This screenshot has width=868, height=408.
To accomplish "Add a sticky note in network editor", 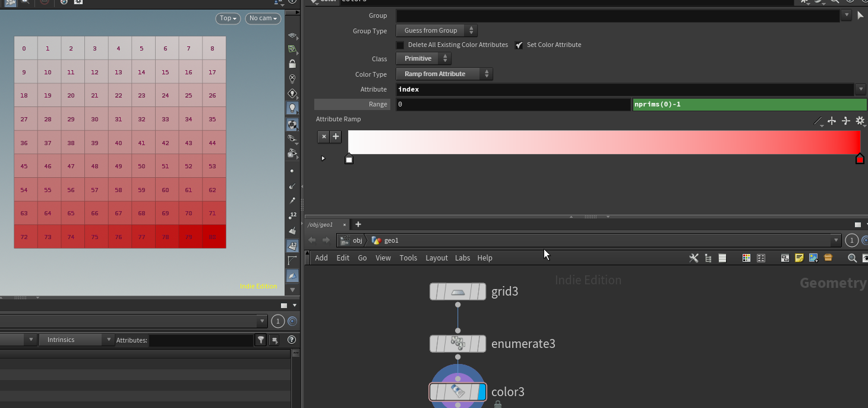I will [x=799, y=258].
